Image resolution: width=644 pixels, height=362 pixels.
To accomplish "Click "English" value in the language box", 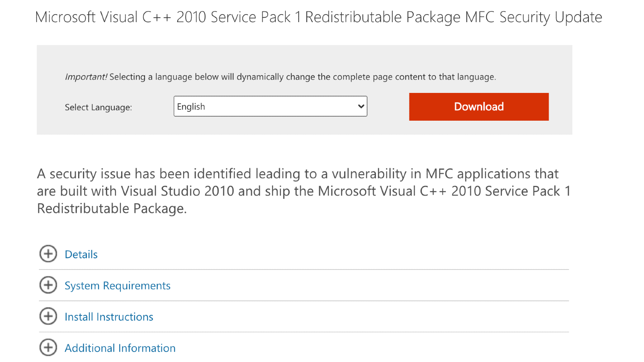I will [x=191, y=107].
